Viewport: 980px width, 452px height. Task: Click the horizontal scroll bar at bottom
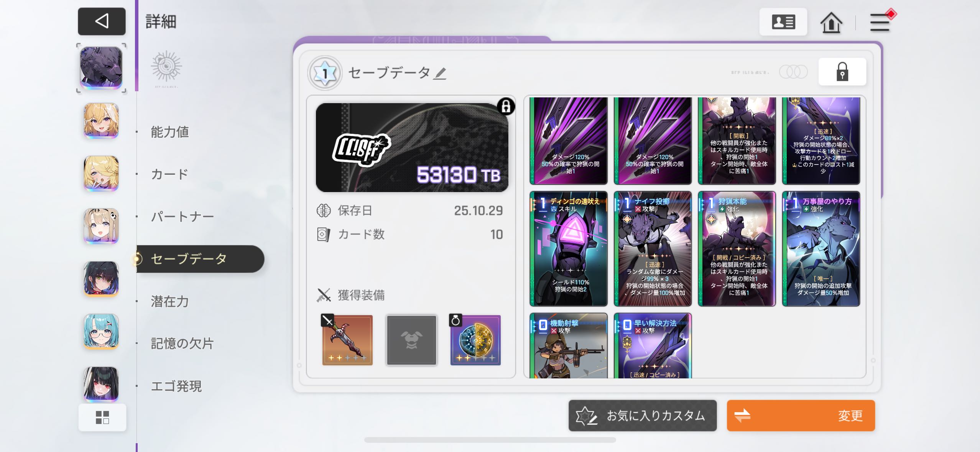click(490, 440)
